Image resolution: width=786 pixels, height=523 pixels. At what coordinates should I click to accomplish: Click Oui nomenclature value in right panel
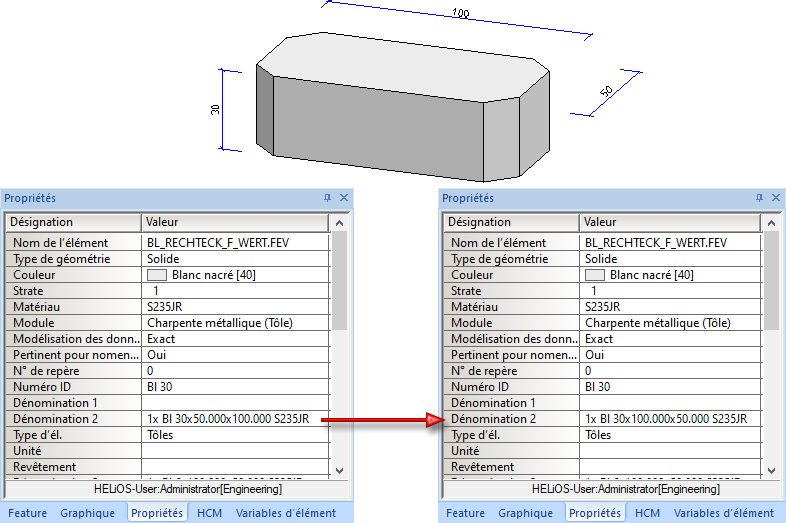pos(595,355)
